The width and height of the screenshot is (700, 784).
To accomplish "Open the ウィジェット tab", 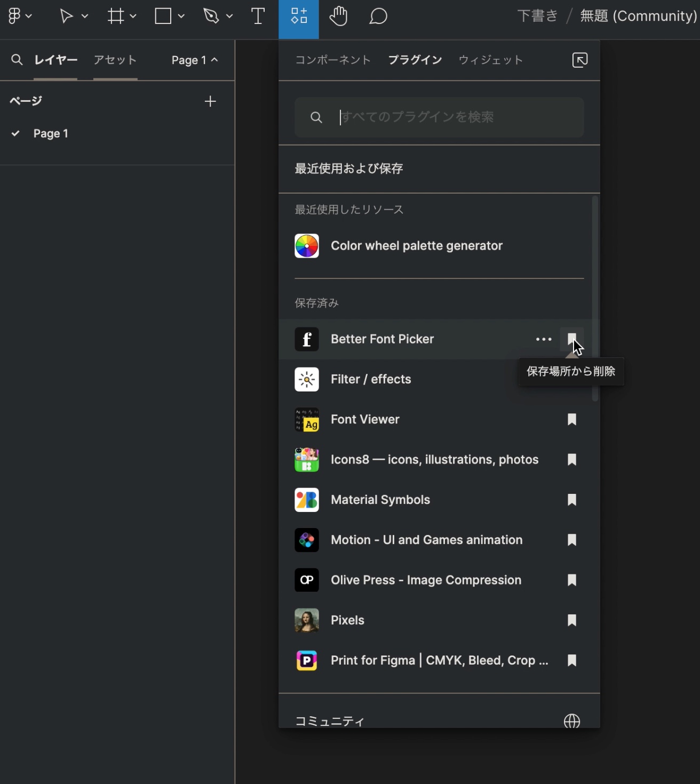I will click(x=491, y=60).
